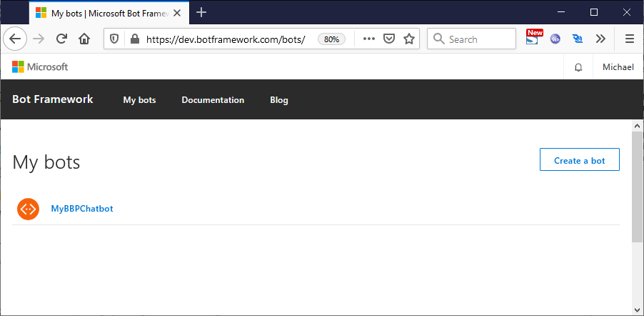Click the Bot Framework title link

[53, 99]
